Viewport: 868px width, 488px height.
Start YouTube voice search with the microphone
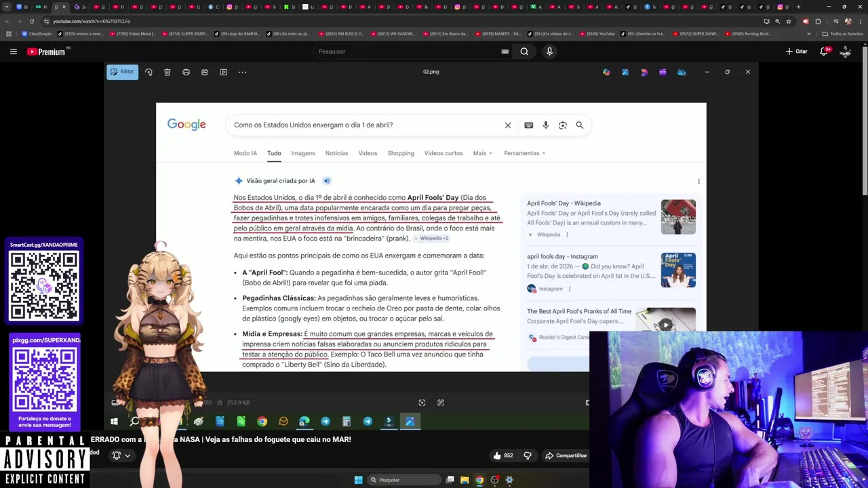[549, 52]
